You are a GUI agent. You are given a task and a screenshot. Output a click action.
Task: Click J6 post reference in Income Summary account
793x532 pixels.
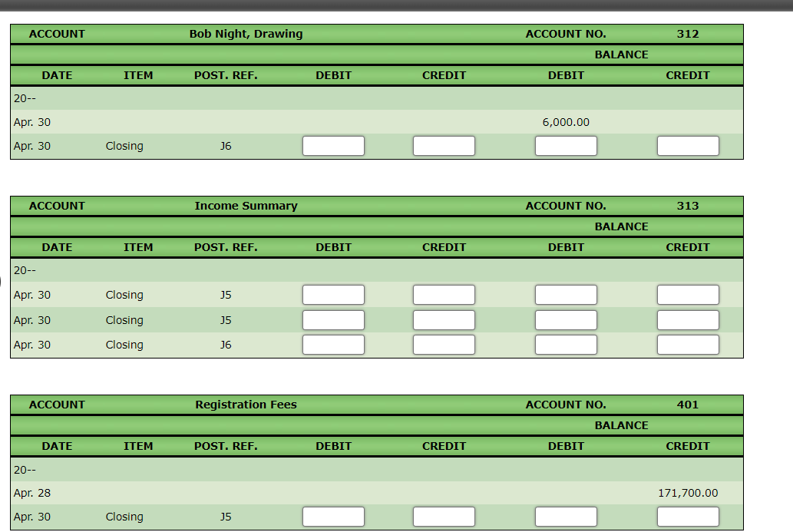[226, 345]
